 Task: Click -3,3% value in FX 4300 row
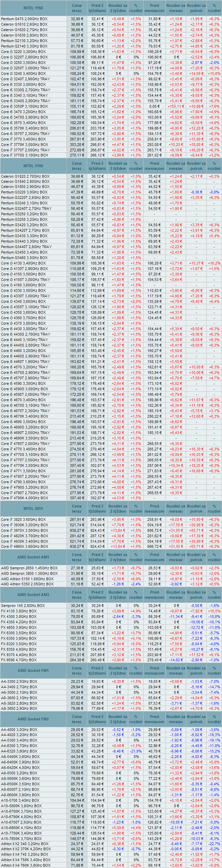tap(136, 616)
